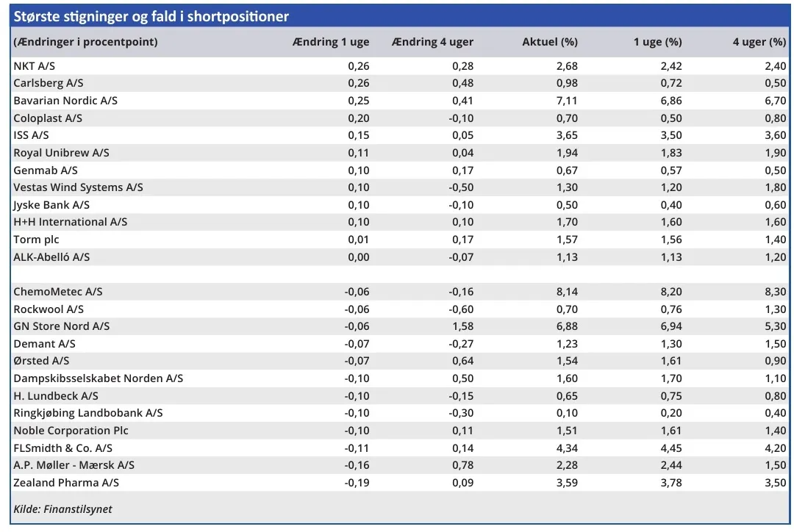The height and width of the screenshot is (532, 794).
Task: Click the Dampskibsselskabet Norden A/S label
Action: (x=98, y=378)
